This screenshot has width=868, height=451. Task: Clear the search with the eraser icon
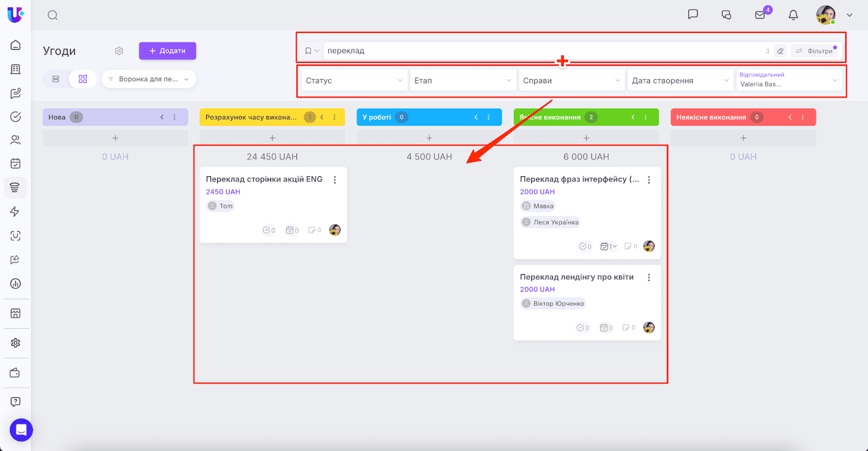point(780,51)
